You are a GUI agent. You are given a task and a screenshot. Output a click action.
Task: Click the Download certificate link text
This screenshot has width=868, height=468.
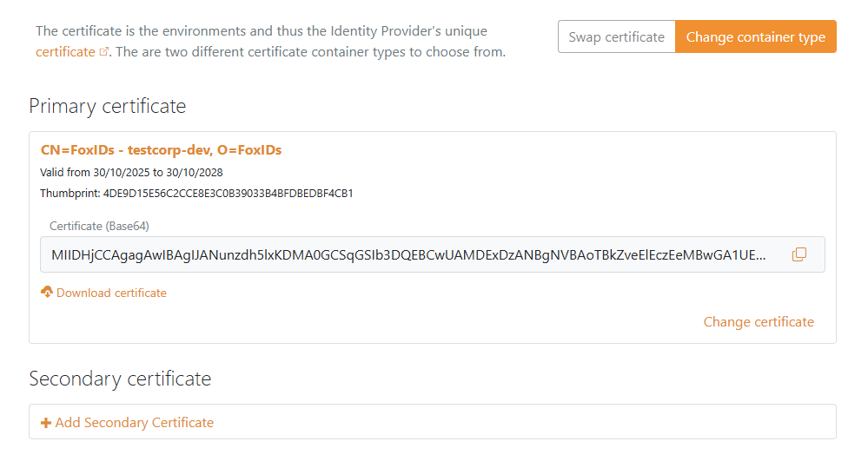[x=111, y=293]
